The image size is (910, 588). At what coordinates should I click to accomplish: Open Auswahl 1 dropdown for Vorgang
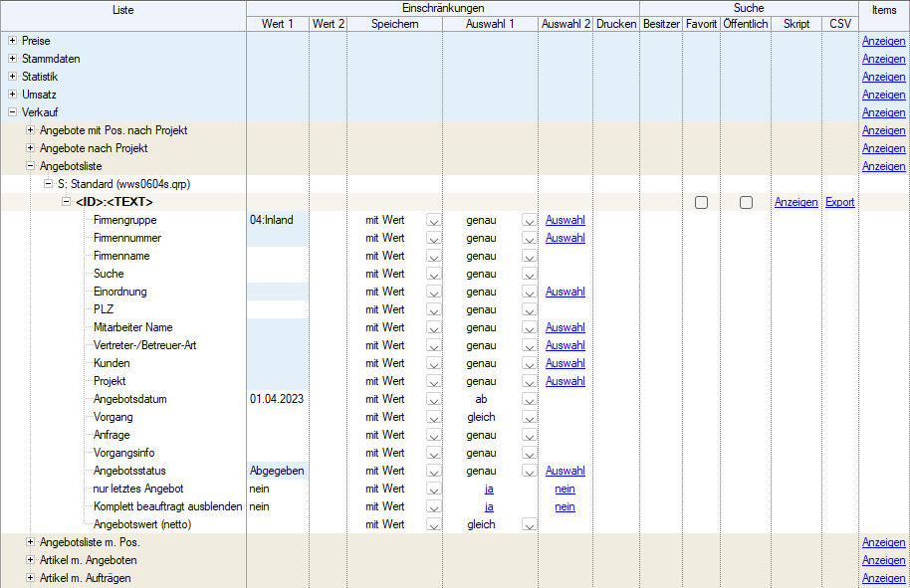click(x=529, y=417)
